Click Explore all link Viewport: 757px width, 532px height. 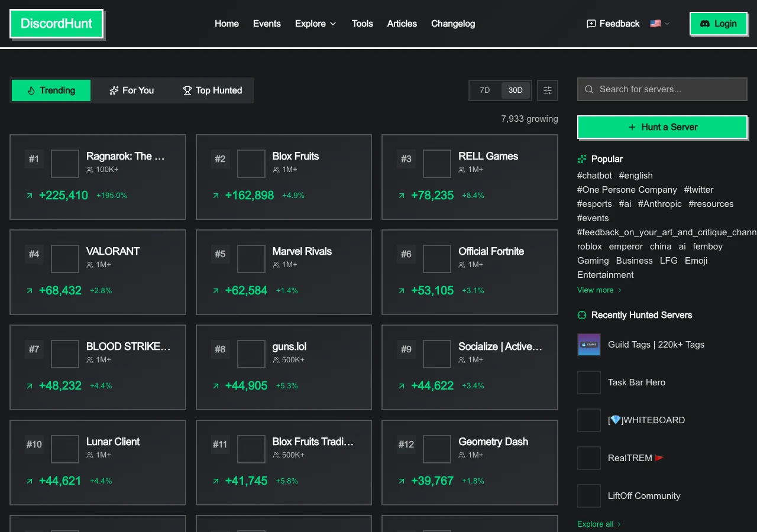tap(599, 524)
